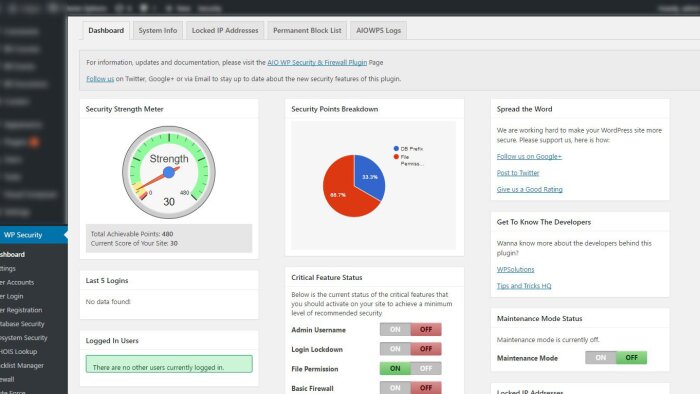Image resolution: width=700 pixels, height=394 pixels.
Task: Open the AIOWPS Logs tab
Action: point(378,30)
